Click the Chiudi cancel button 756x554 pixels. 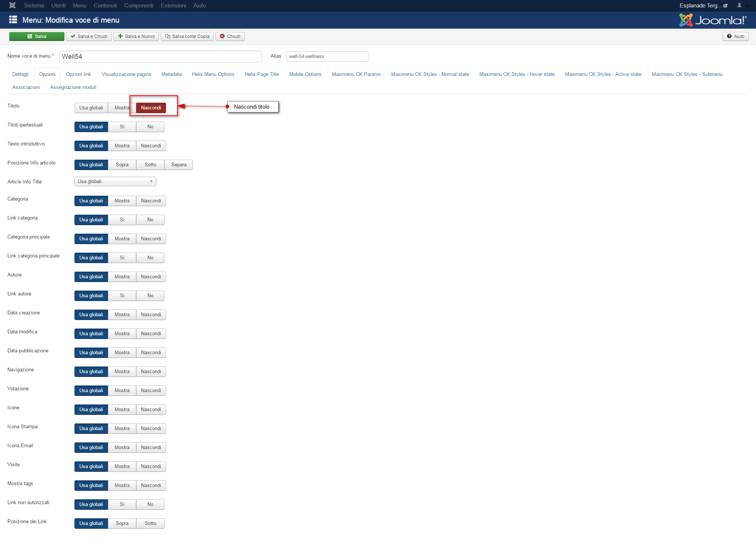230,36
